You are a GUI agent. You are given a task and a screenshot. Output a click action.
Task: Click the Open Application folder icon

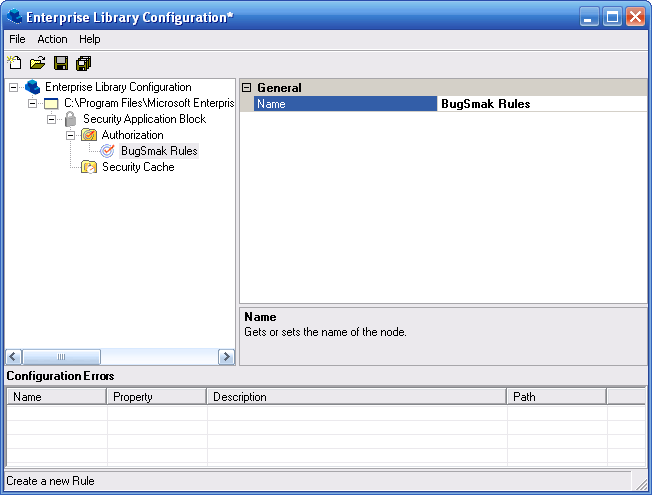37,64
